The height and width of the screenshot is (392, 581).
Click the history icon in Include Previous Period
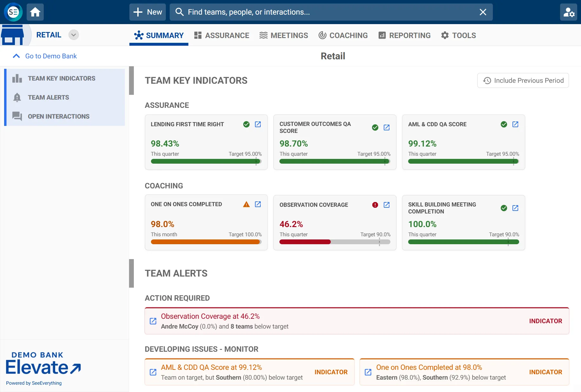pos(487,81)
